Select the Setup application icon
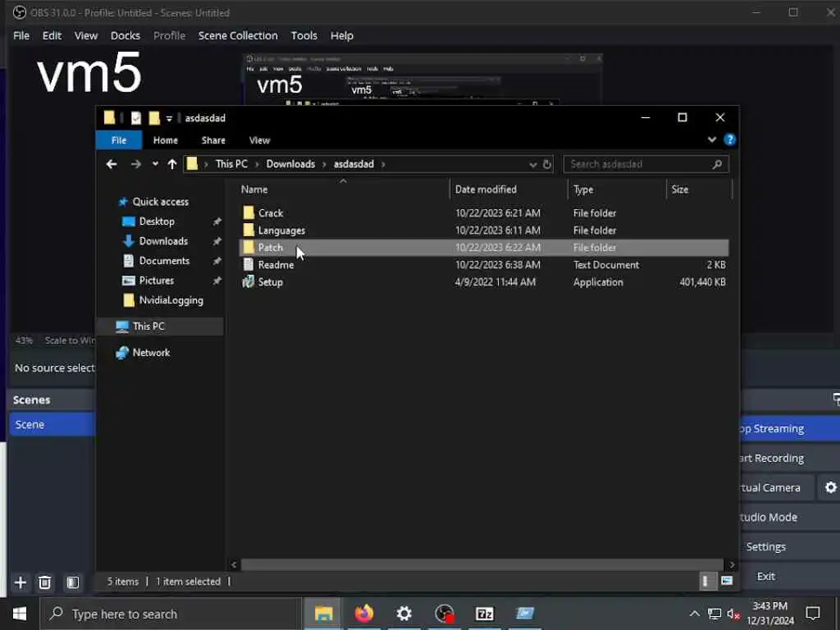This screenshot has width=840, height=630. tap(248, 282)
